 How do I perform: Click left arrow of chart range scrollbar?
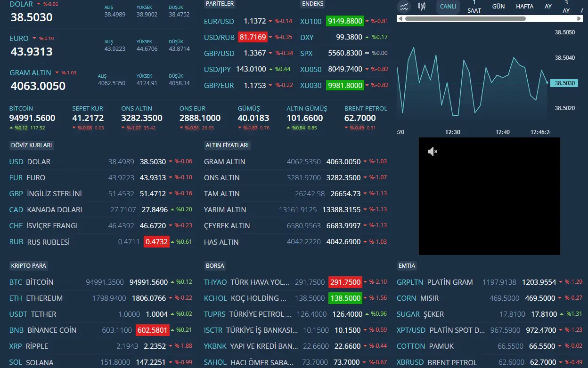tap(400, 19)
